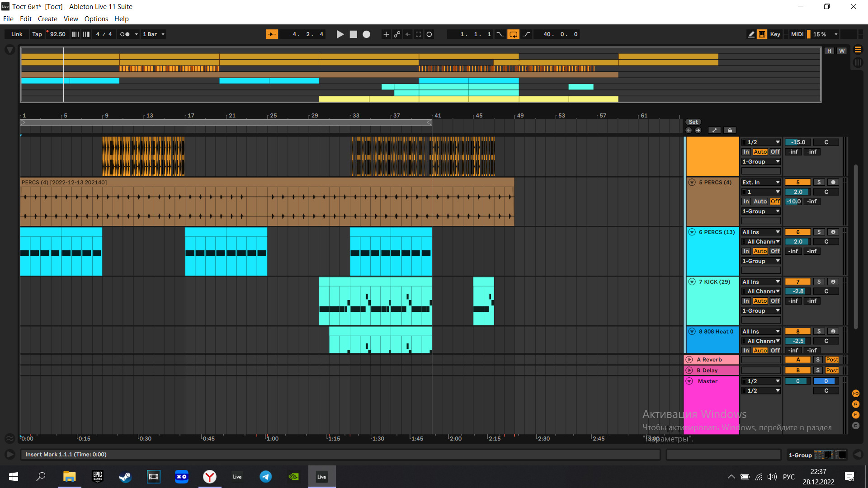Jump to Next Locator arrow
This screenshot has height=488, width=868.
point(698,131)
